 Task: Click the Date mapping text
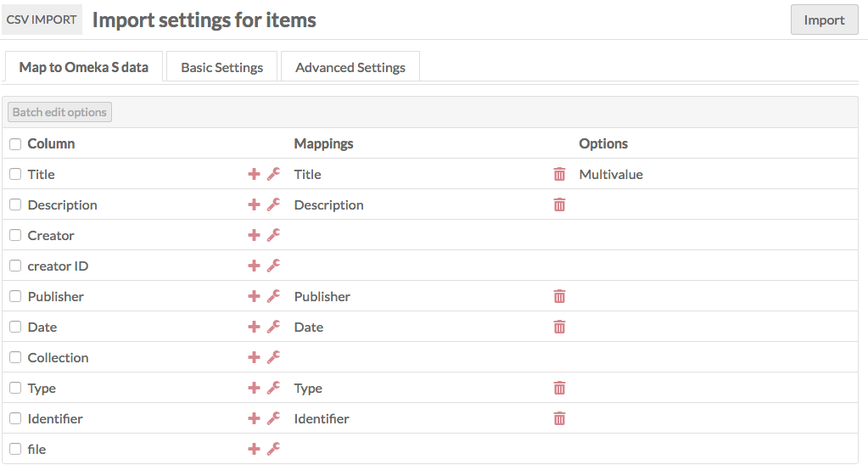(x=309, y=328)
